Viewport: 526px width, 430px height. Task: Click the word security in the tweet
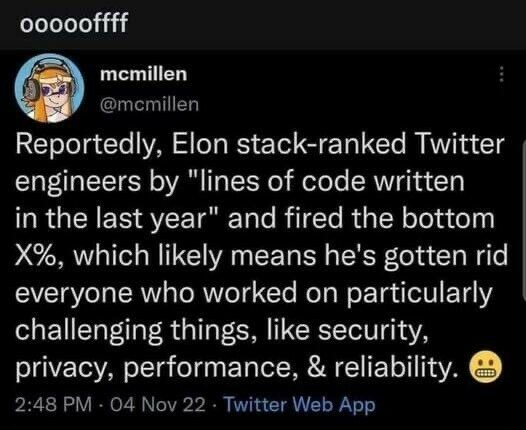[x=372, y=331]
